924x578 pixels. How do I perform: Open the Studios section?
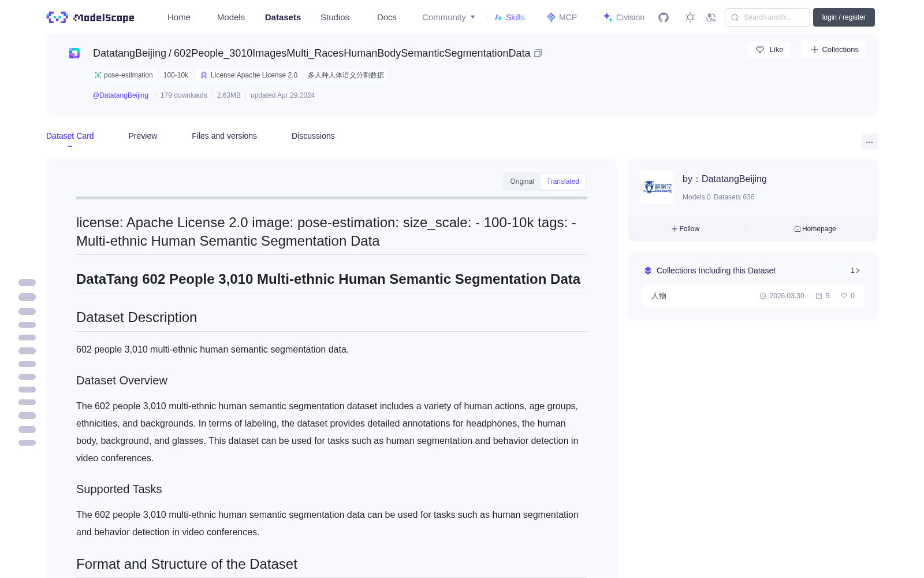335,17
